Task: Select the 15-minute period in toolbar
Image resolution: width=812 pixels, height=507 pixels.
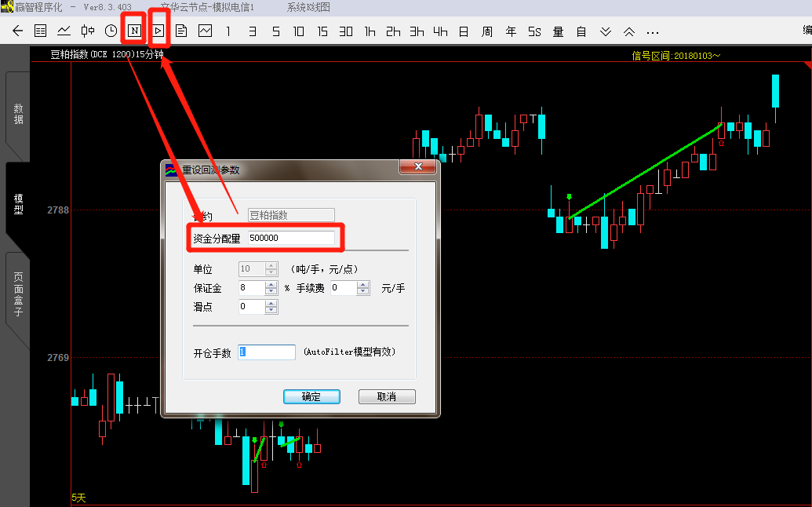Action: [322, 31]
